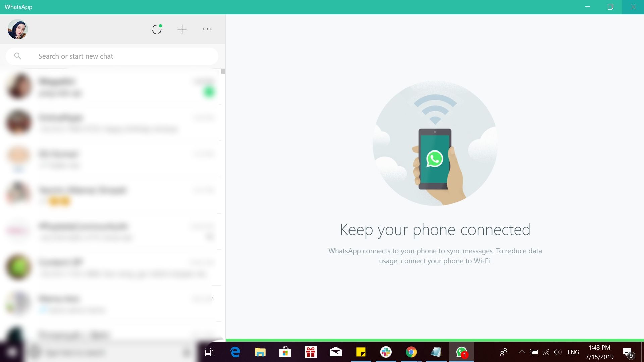Open Google Chrome from taskbar
The height and width of the screenshot is (362, 644).
411,352
